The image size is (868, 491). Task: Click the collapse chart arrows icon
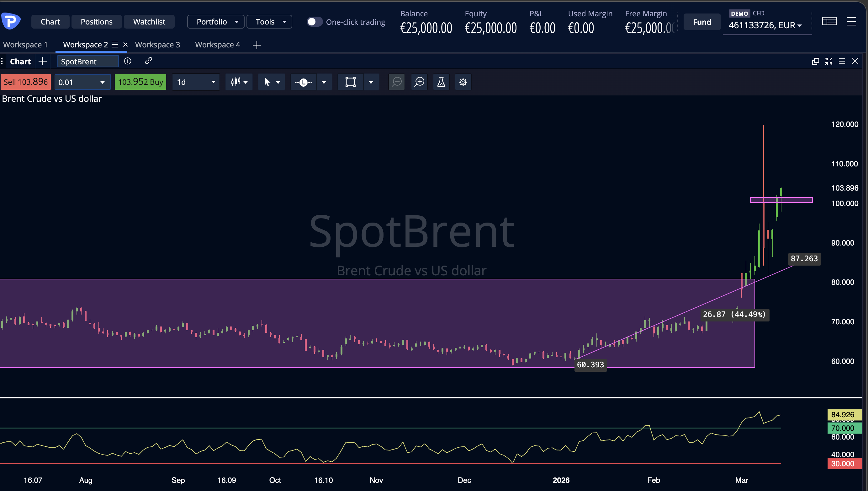(829, 61)
